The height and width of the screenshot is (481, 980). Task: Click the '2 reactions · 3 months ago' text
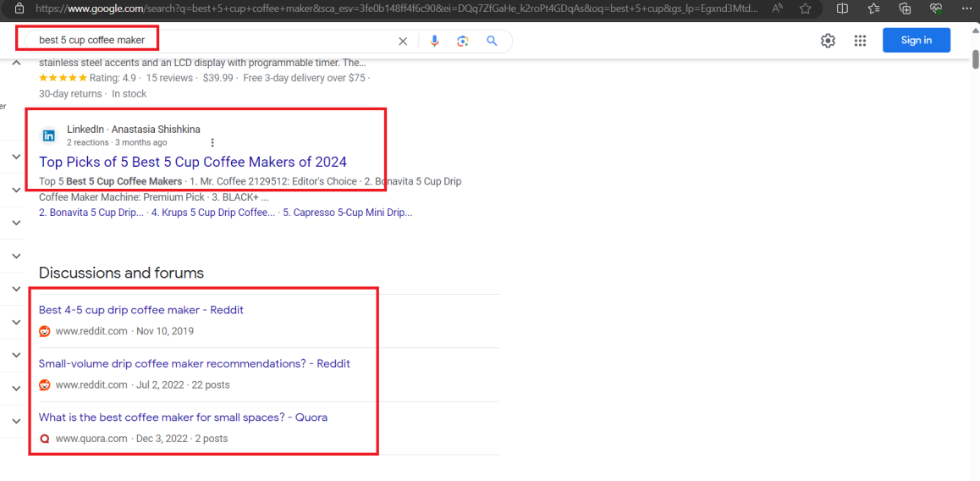pos(117,142)
